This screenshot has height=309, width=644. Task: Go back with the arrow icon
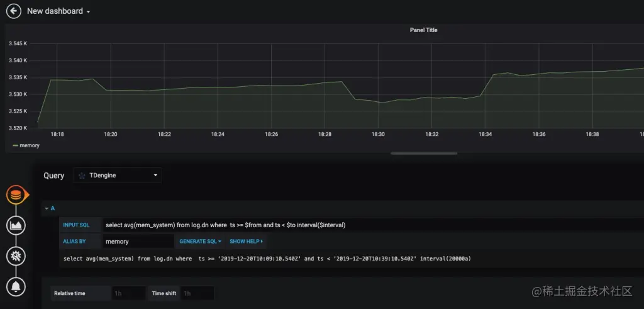tap(14, 11)
